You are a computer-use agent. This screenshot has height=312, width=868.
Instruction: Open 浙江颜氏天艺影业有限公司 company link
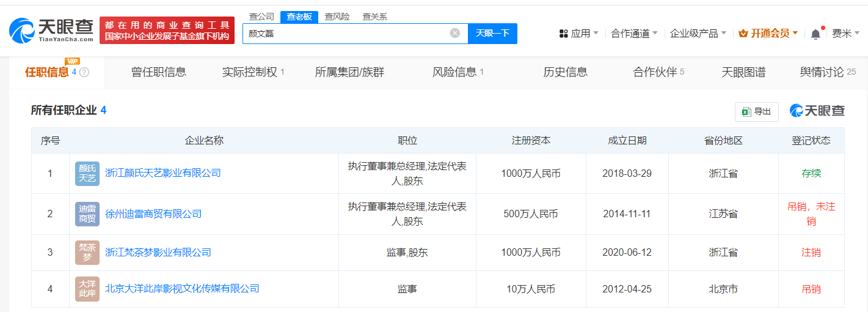point(163,173)
